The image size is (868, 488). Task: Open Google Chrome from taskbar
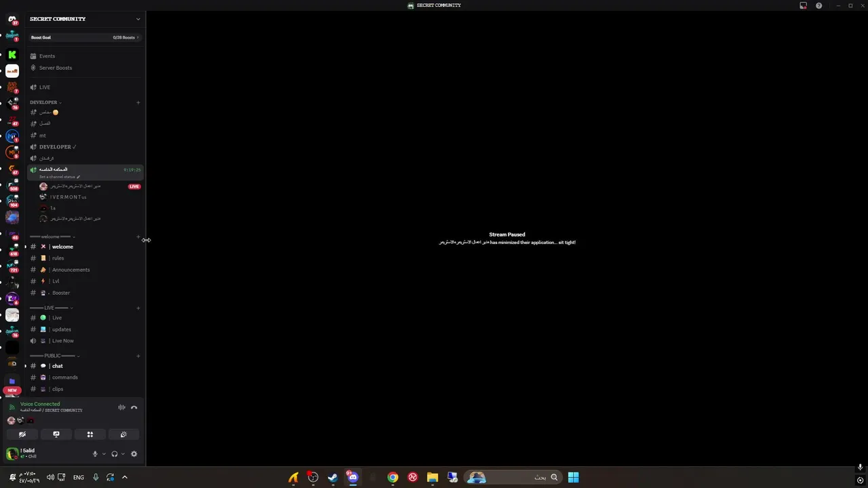pyautogui.click(x=393, y=477)
